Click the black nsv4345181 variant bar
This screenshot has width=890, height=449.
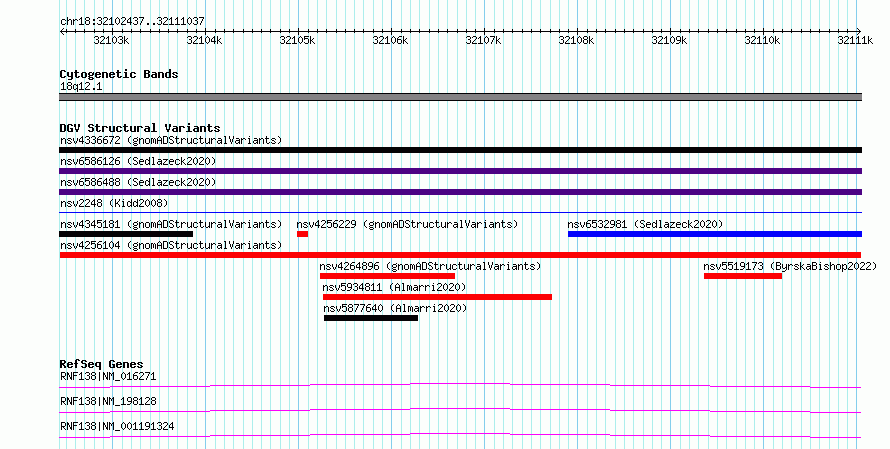click(x=126, y=234)
